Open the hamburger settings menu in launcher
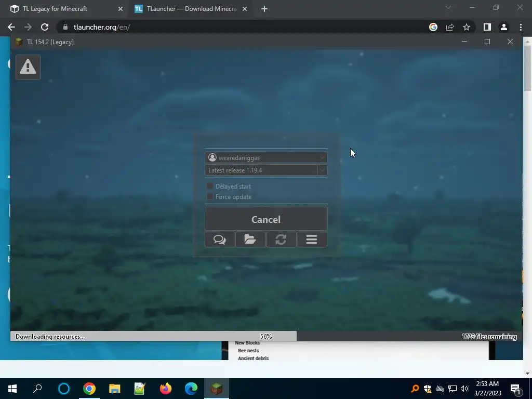 coord(312,240)
